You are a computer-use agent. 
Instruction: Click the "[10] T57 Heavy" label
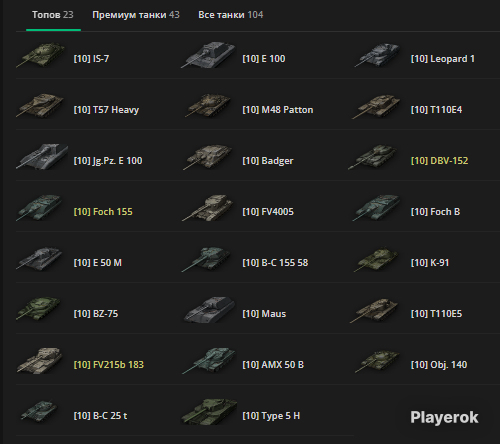click(106, 110)
